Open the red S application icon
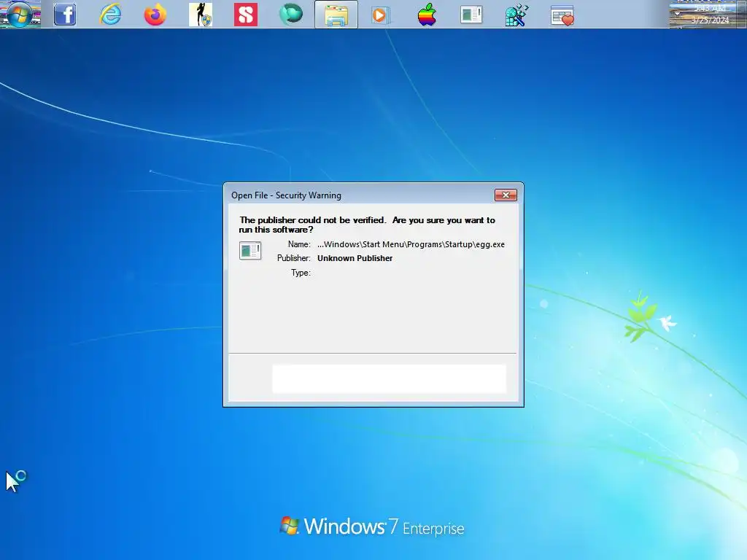 point(246,15)
